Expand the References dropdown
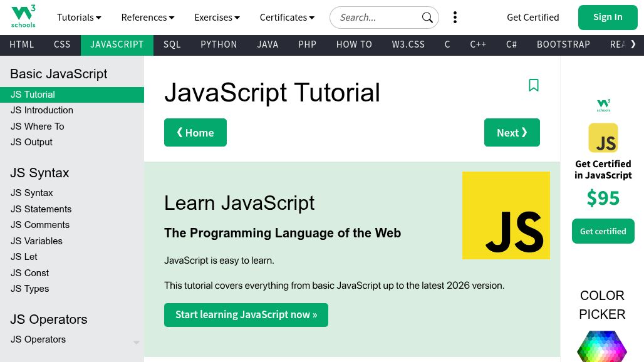 (x=148, y=18)
